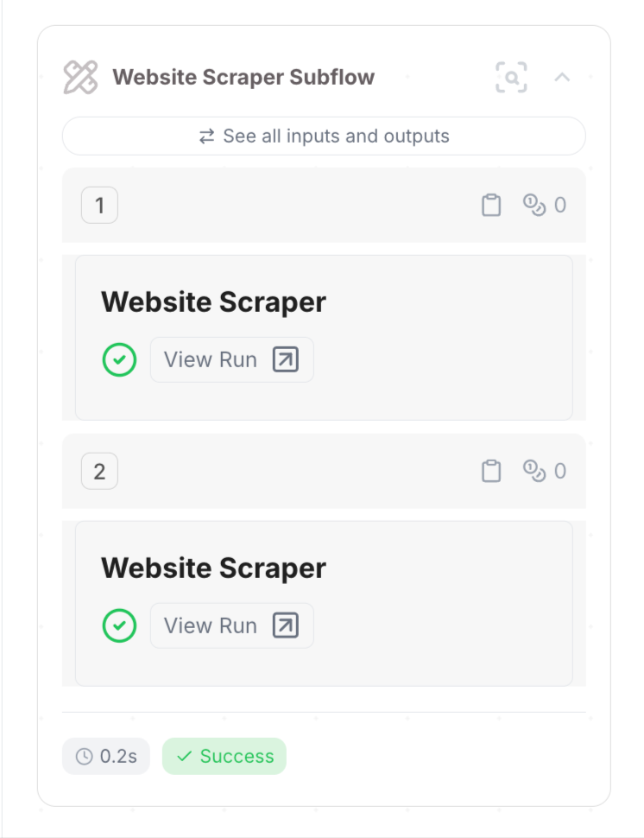The image size is (644, 838).
Task: Click the subflow tools icon beside the title
Action: (80, 78)
